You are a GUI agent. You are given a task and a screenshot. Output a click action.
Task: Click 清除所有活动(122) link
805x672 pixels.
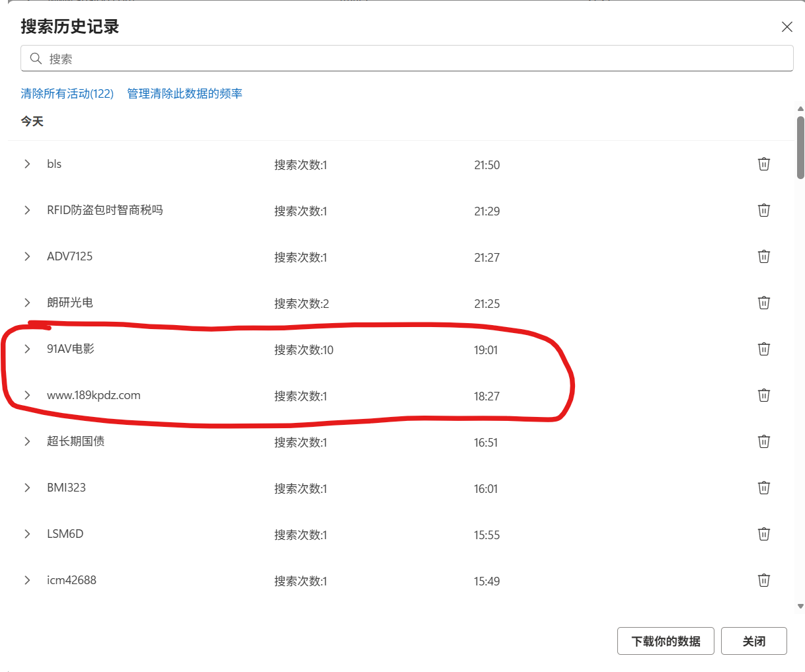(x=67, y=94)
